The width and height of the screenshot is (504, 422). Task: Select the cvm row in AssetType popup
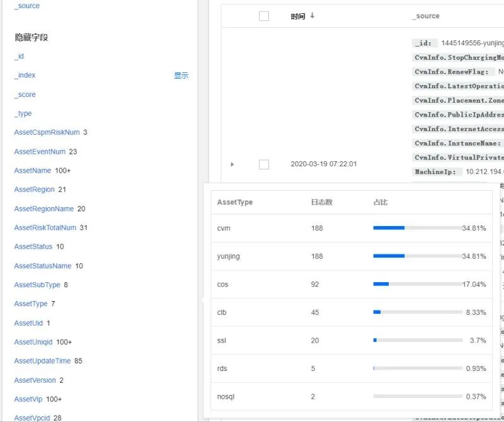[x=224, y=228]
